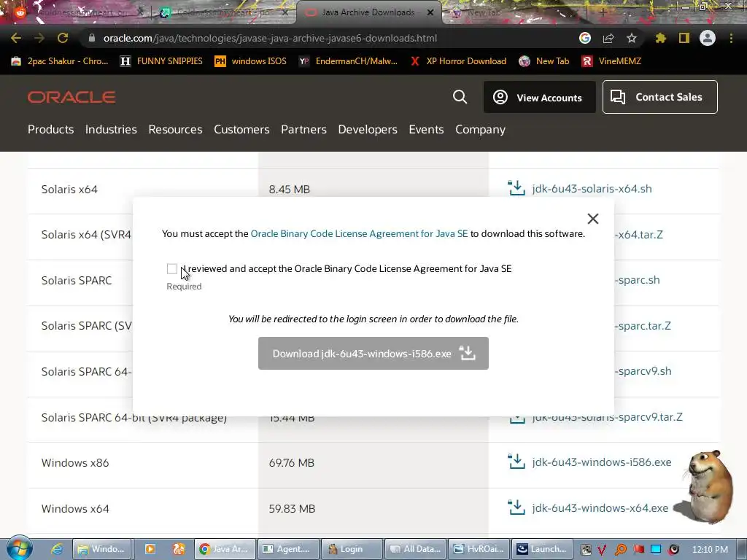Screen dimensions: 747x560
Task: Click download icon beside jdk-6u43-solaris-x64.sh
Action: (x=516, y=188)
